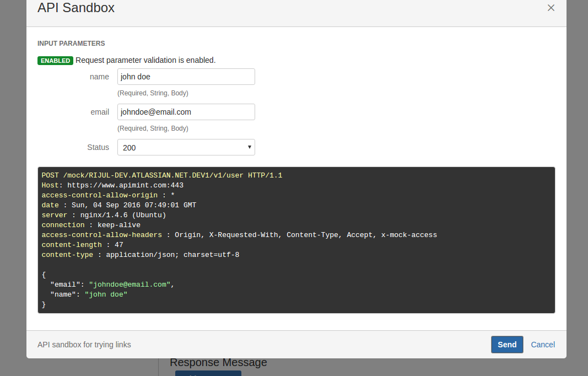Screen dimensions: 588x376
Task: Click the name input field
Action: (186, 77)
